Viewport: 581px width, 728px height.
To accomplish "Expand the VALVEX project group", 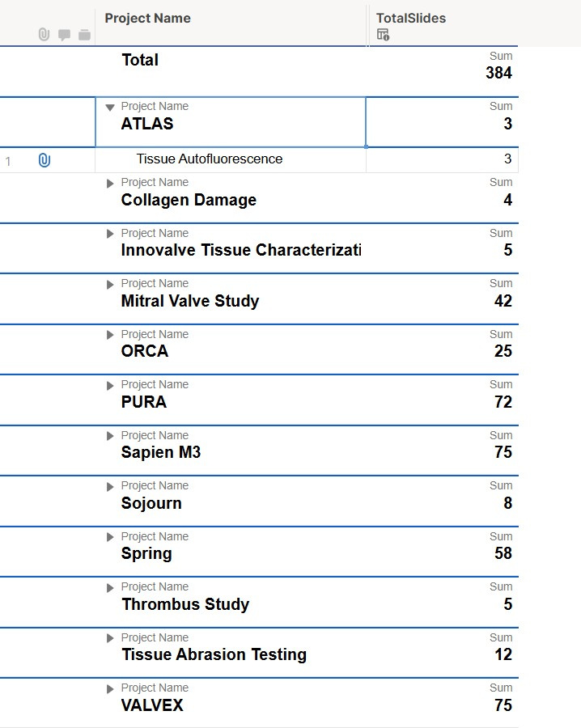I will (x=109, y=689).
